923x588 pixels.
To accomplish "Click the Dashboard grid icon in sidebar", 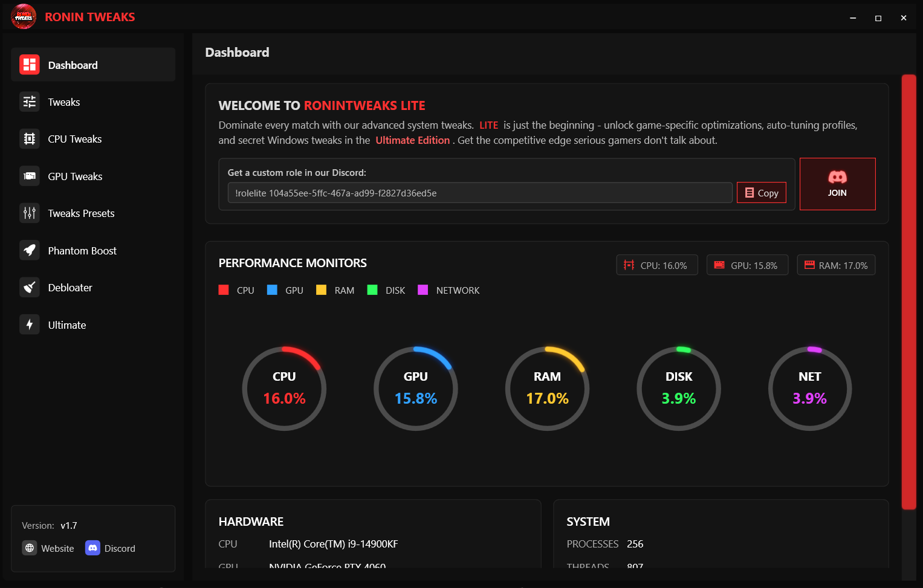I will coord(30,65).
